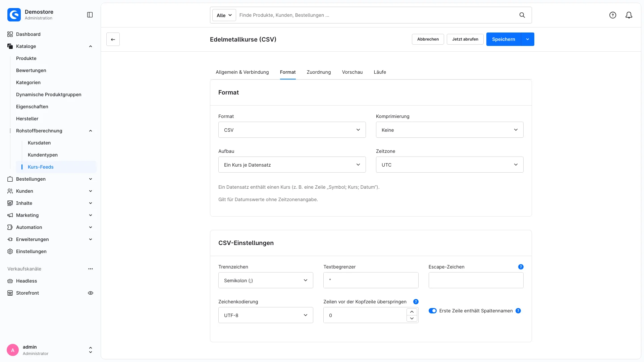Click the Inhalte icon in sidebar
This screenshot has width=644, height=362.
coord(10,203)
